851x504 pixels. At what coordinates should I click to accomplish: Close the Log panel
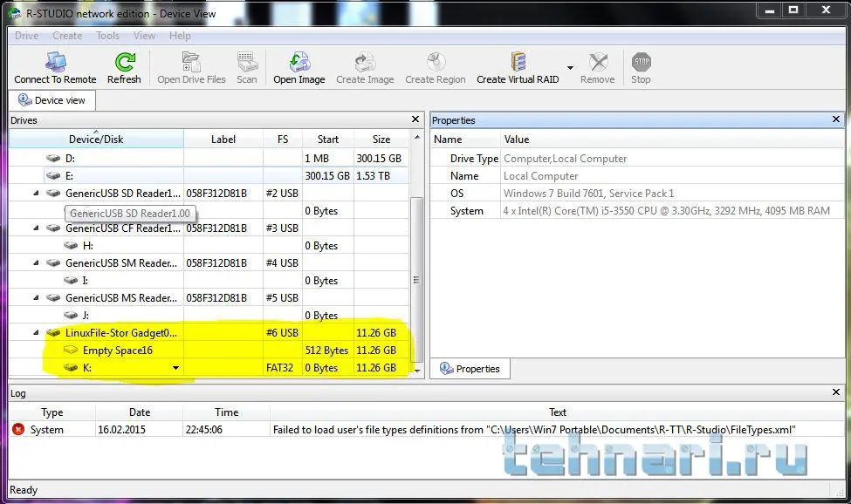tap(836, 392)
